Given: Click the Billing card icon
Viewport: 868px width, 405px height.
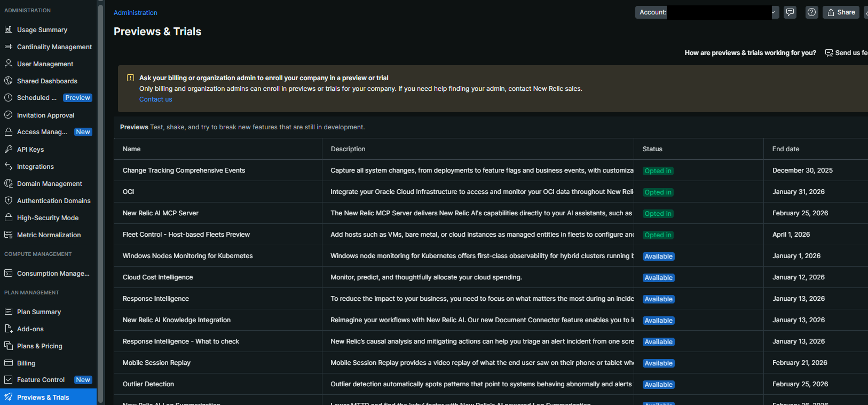Looking at the screenshot, I should point(9,363).
